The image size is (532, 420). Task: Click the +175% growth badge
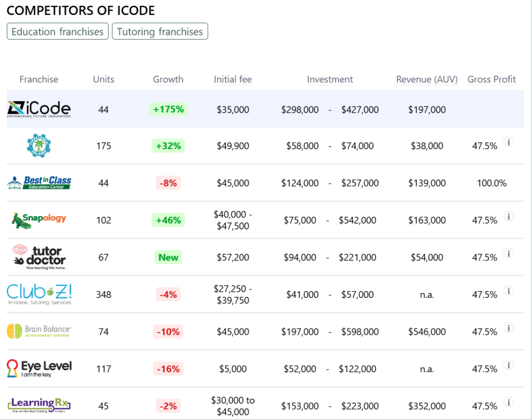click(168, 109)
